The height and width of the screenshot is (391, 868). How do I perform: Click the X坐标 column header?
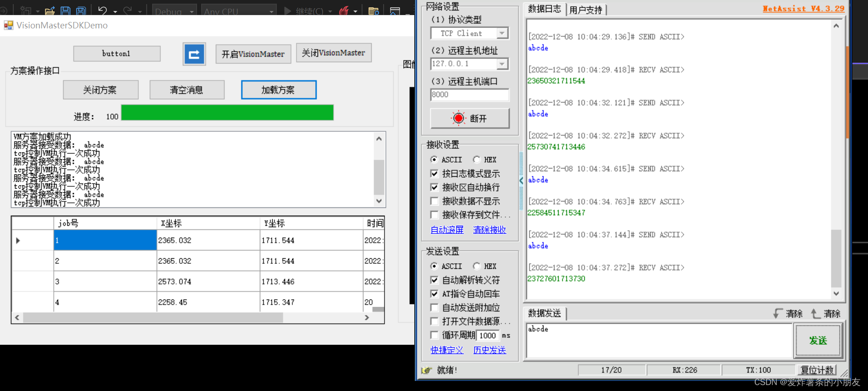[x=209, y=223]
